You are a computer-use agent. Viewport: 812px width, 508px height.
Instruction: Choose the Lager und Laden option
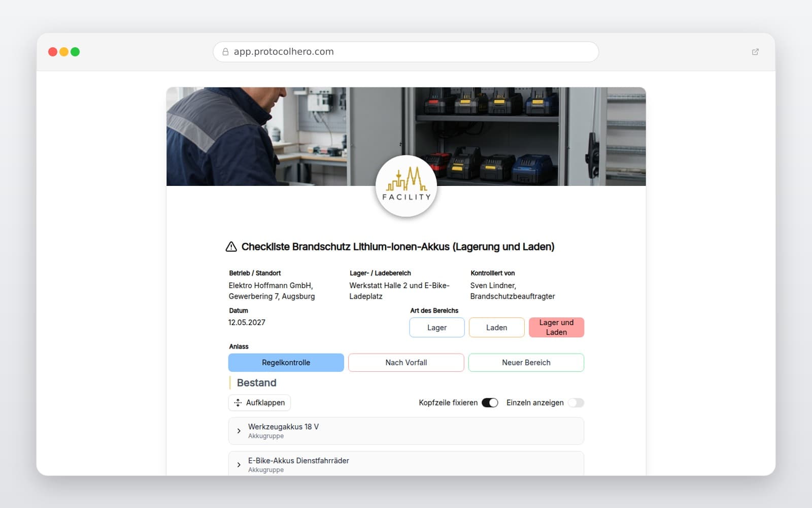point(556,328)
